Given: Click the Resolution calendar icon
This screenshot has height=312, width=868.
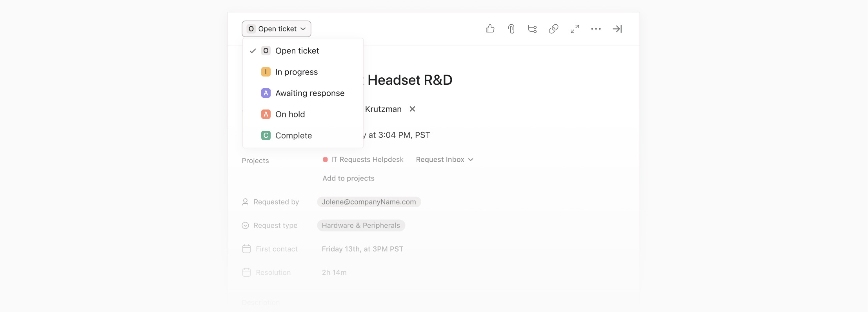Looking at the screenshot, I should [x=246, y=272].
